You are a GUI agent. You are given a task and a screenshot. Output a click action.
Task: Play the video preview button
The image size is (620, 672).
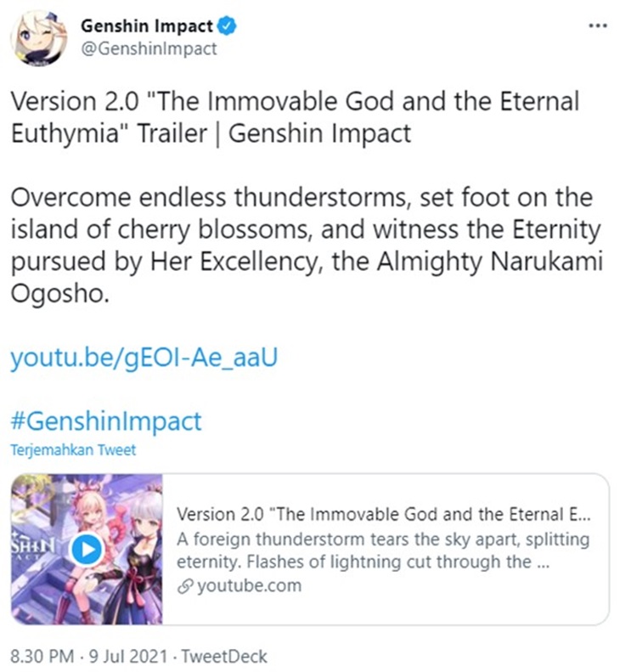point(87,549)
